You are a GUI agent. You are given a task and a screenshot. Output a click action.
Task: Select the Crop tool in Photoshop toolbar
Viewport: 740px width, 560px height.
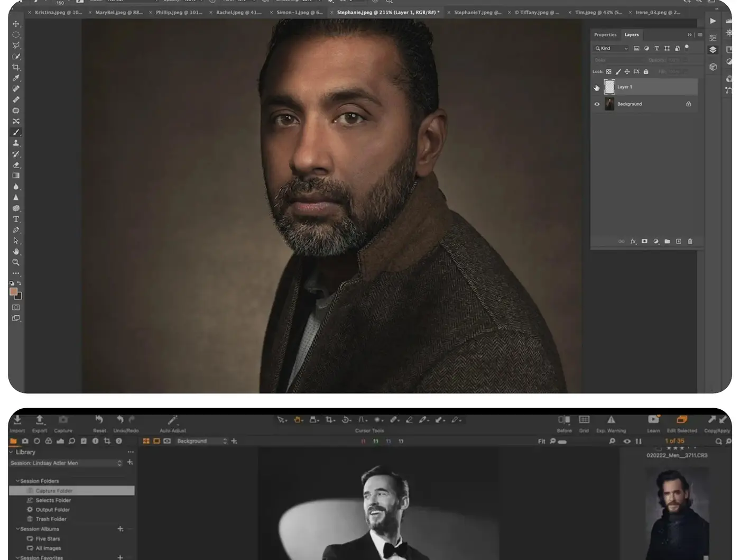[16, 67]
